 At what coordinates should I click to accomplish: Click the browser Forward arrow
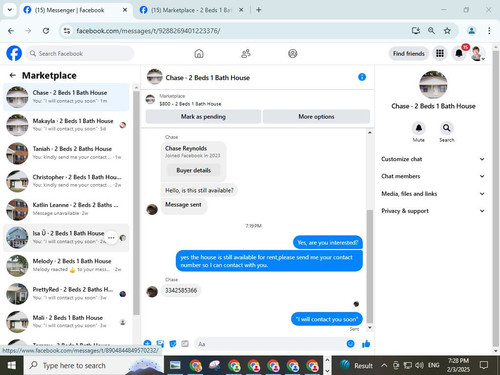click(x=28, y=31)
